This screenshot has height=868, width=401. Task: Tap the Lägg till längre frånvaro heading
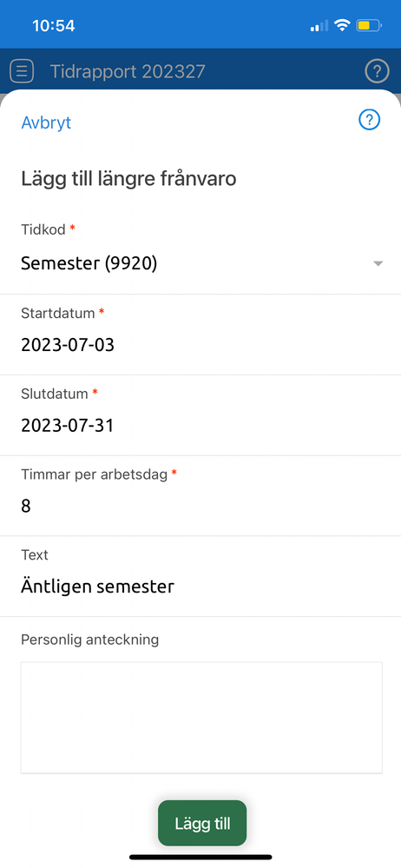point(128,179)
